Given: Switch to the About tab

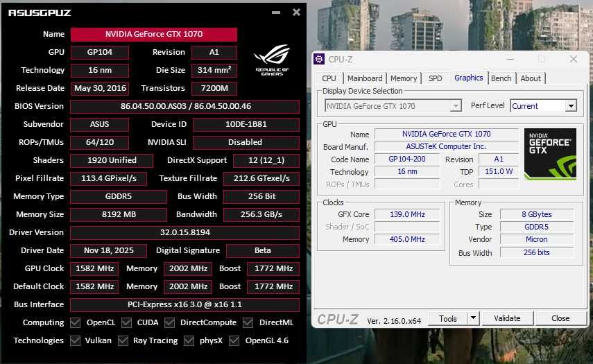Looking at the screenshot, I should click(531, 78).
